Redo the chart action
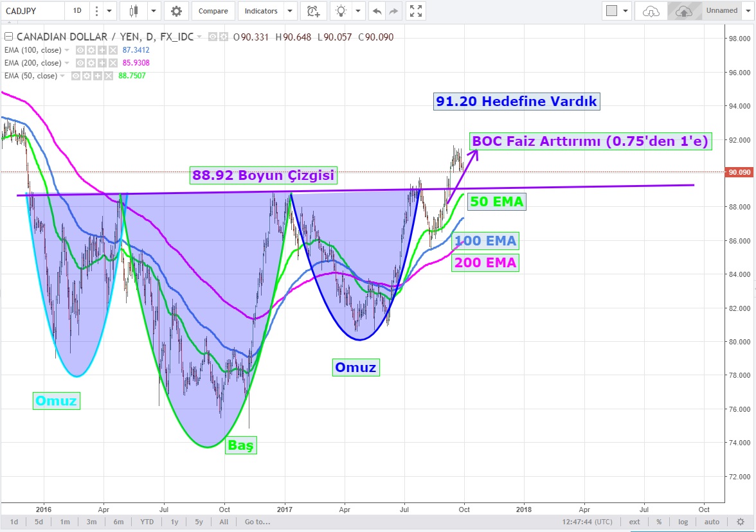756x532 pixels. pyautogui.click(x=393, y=11)
